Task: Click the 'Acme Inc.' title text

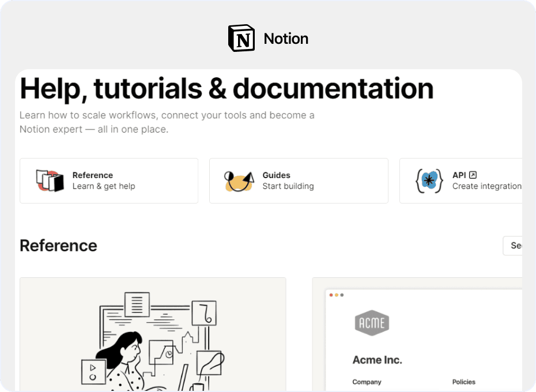Action: click(x=378, y=360)
